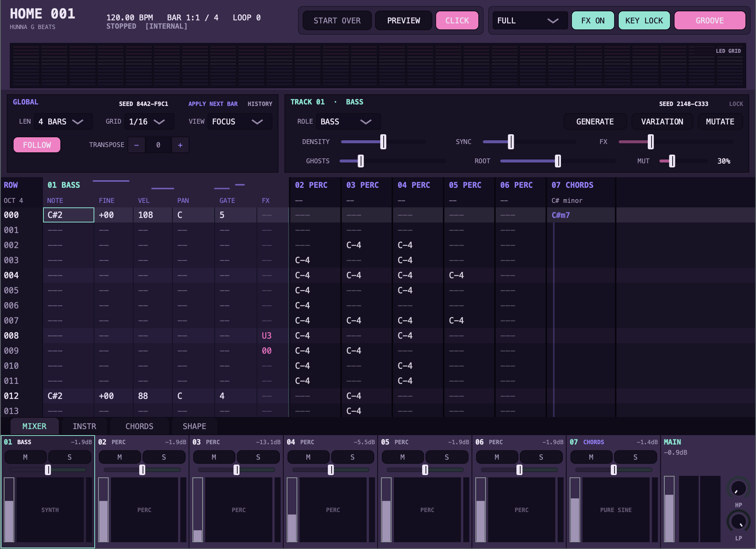
Task: Select C#m7 chord cell in row 000
Action: pyautogui.click(x=581, y=215)
